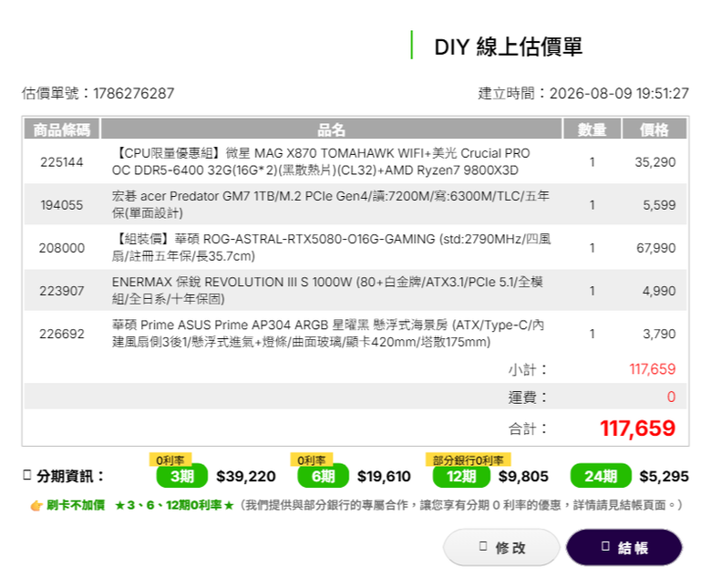The width and height of the screenshot is (711, 588).
Task: Click the 部分銀行0利率 tag
Action: 468,459
